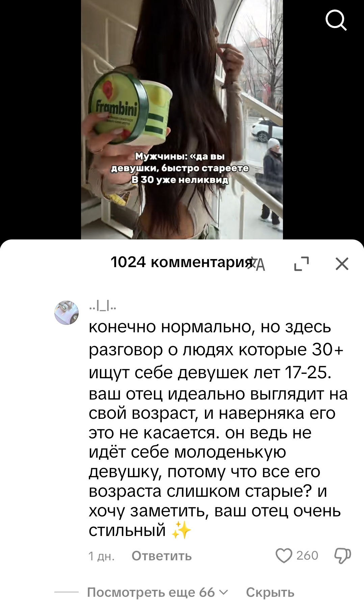Tap the 1 дн. timestamp
The height and width of the screenshot is (615, 364).
[x=102, y=556]
